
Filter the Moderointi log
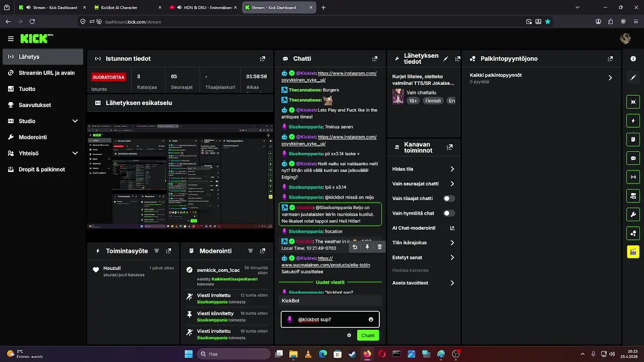coord(251,251)
